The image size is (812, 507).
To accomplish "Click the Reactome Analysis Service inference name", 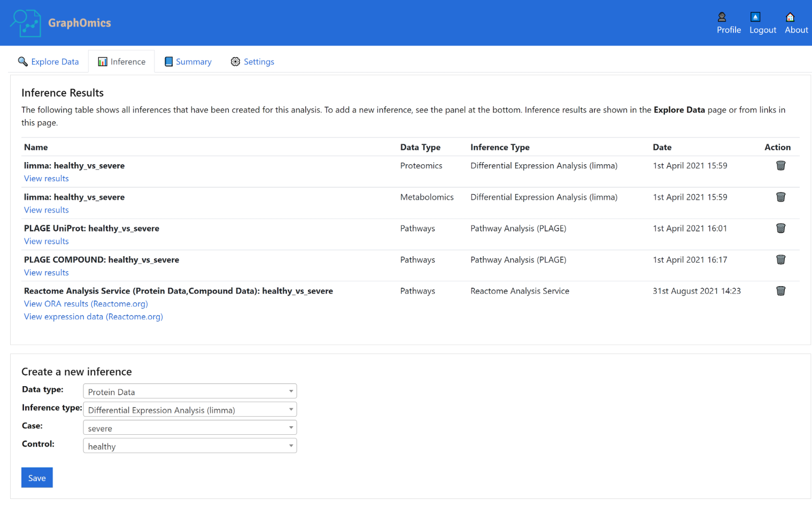I will [179, 291].
